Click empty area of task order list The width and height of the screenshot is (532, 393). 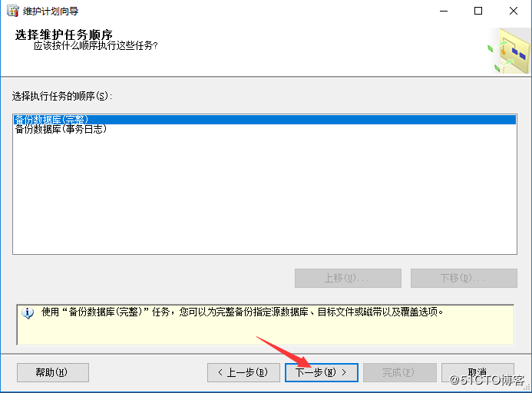click(265, 193)
